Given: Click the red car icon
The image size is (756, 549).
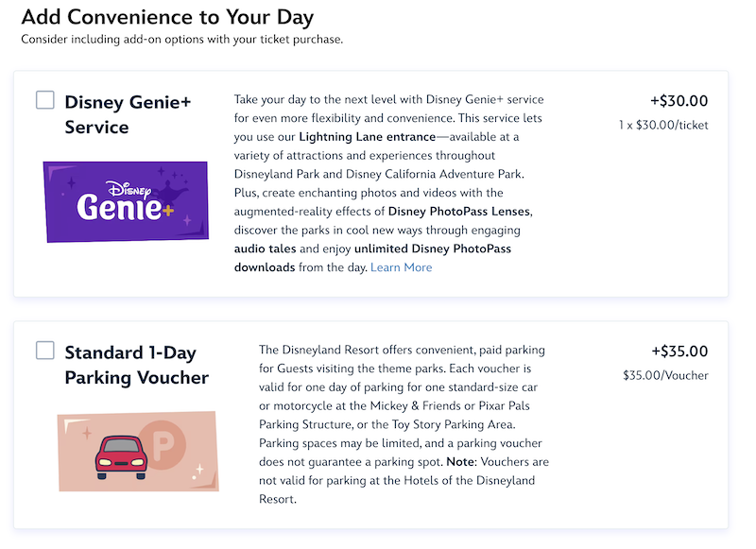Looking at the screenshot, I should coord(121,457).
